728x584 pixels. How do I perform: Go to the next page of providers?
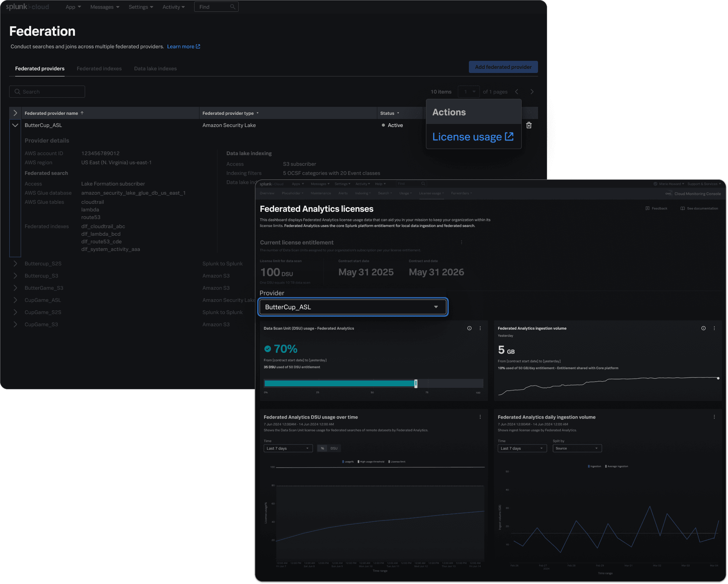click(x=532, y=92)
